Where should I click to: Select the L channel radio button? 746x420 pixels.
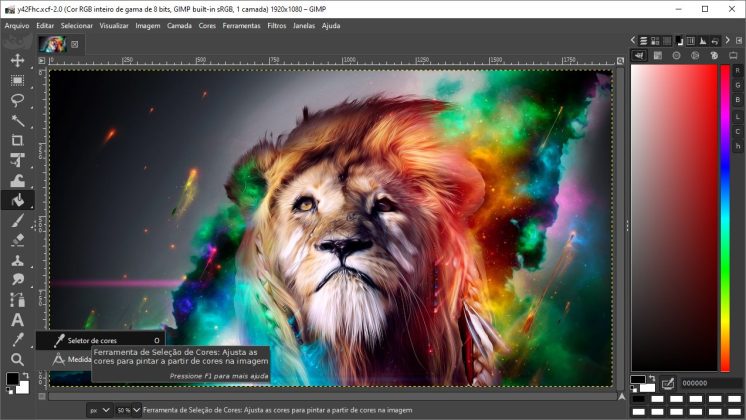point(737,117)
